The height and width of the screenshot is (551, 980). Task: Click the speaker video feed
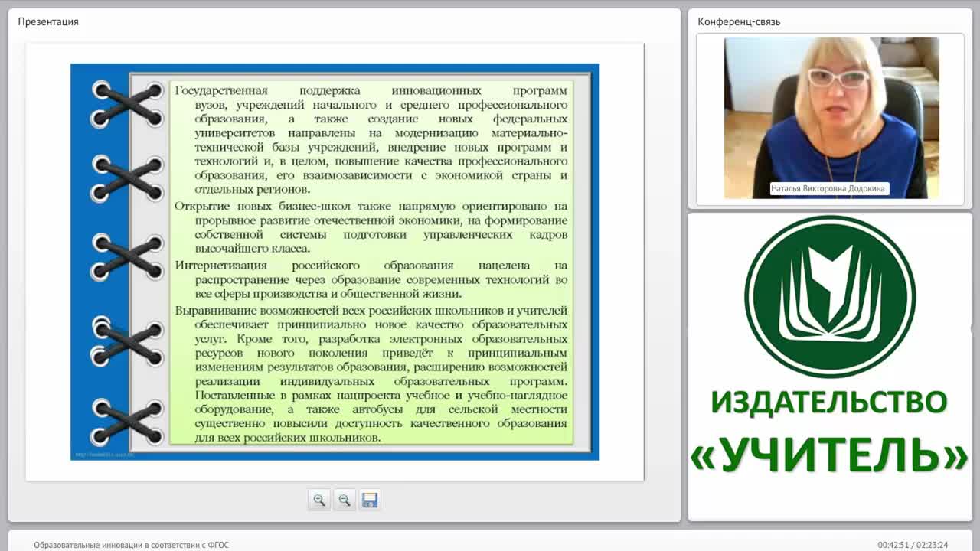(x=831, y=118)
